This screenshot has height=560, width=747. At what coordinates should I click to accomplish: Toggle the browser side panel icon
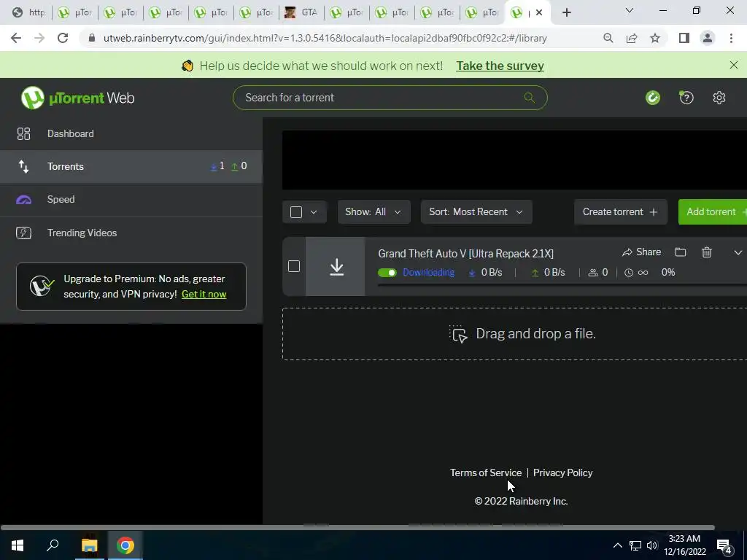coord(684,38)
